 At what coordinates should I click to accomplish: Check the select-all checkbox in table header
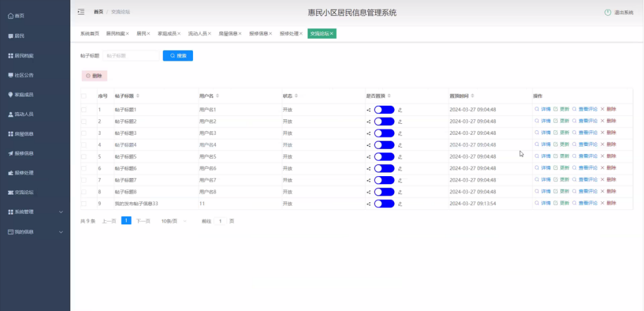[x=84, y=96]
